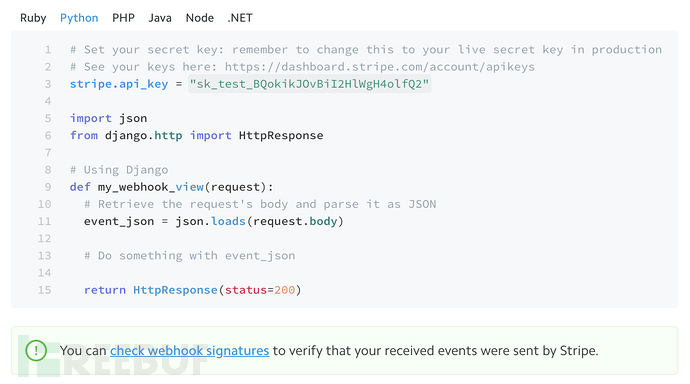Click the green exclamation info icon
This screenshot has width=690, height=384.
(36, 351)
